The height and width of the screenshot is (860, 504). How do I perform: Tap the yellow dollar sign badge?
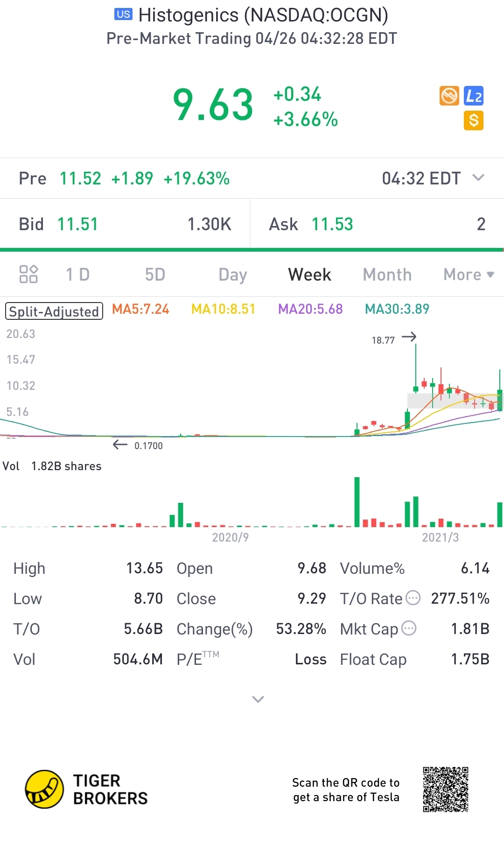click(x=474, y=120)
